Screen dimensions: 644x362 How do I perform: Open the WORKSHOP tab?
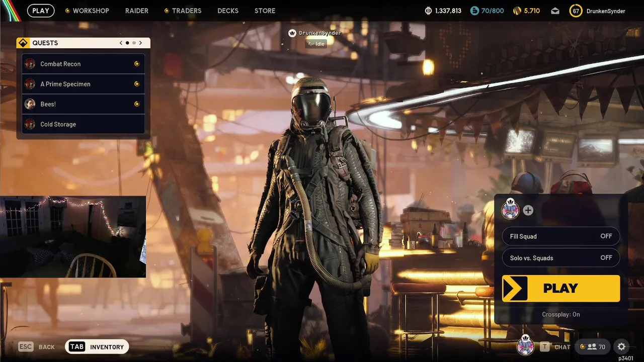(91, 11)
